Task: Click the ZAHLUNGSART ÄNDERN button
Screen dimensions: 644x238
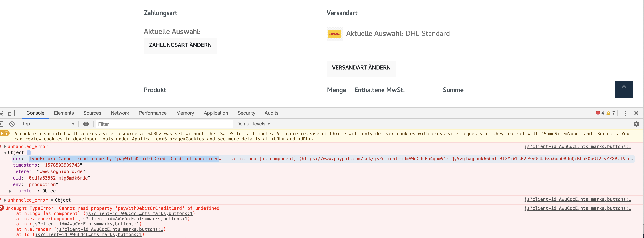Action: (180, 45)
